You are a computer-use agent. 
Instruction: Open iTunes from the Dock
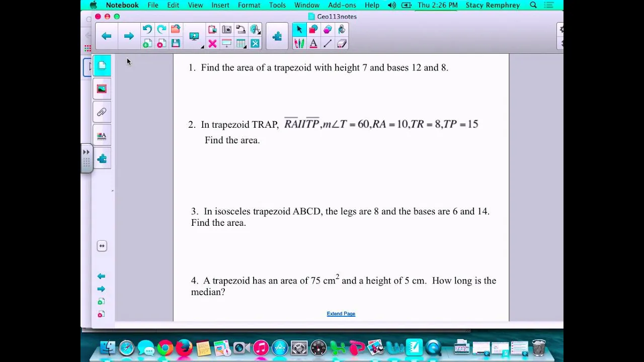click(x=261, y=347)
